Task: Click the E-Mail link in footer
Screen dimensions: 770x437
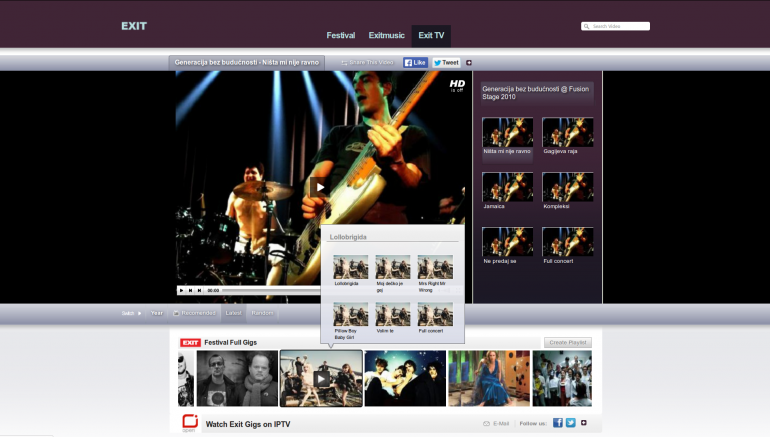Action: click(x=496, y=423)
